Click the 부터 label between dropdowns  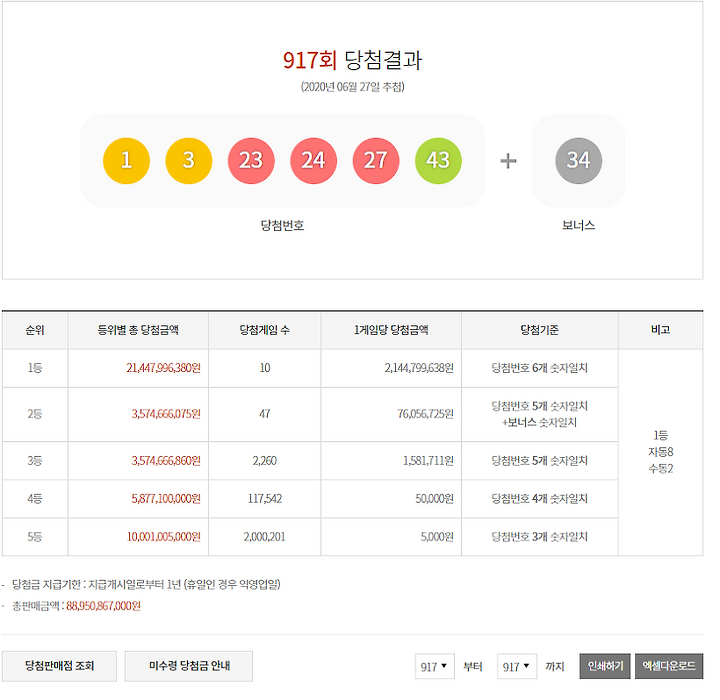[x=472, y=666]
